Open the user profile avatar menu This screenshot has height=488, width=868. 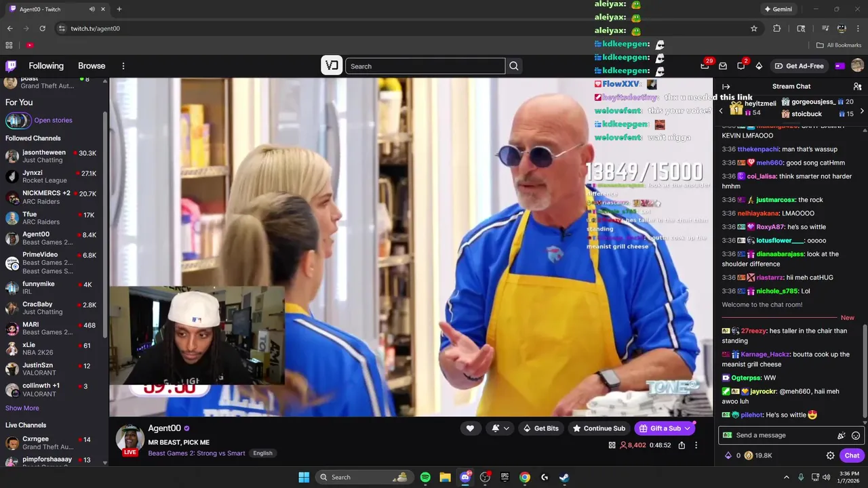point(857,66)
